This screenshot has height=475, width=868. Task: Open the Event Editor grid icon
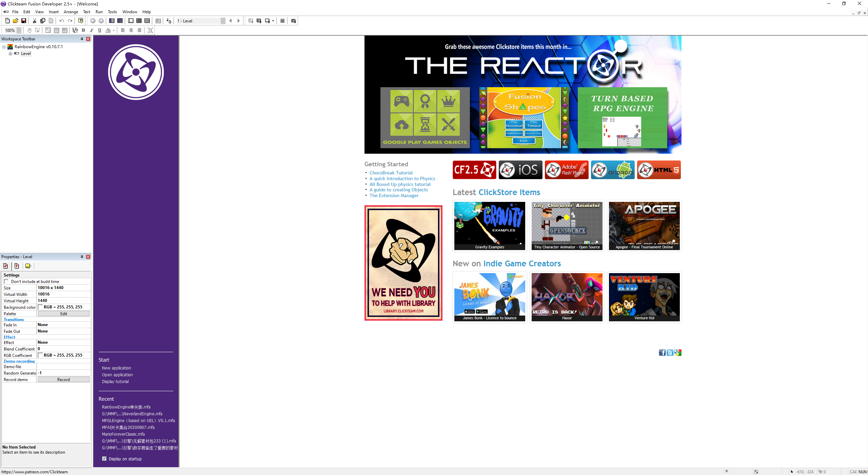[x=139, y=21]
